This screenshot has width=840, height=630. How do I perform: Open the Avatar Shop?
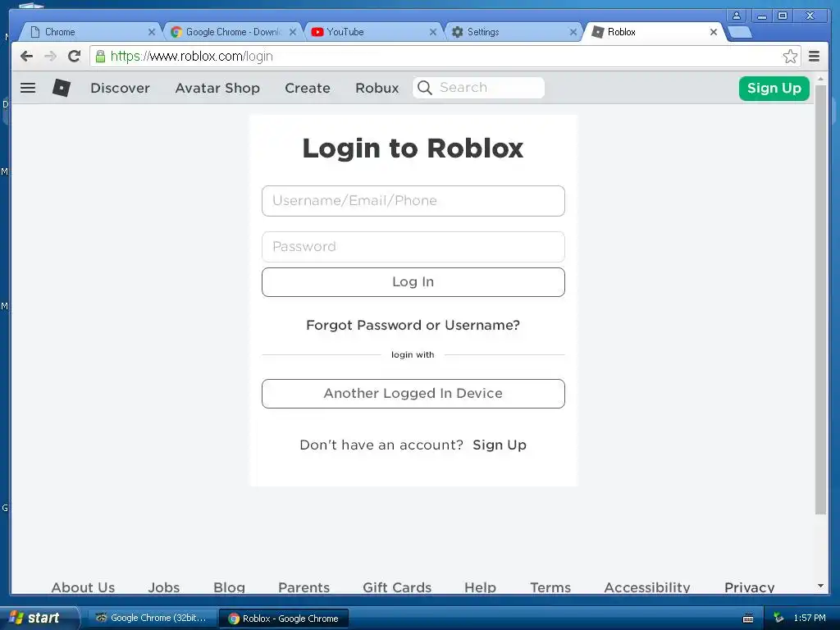[217, 88]
